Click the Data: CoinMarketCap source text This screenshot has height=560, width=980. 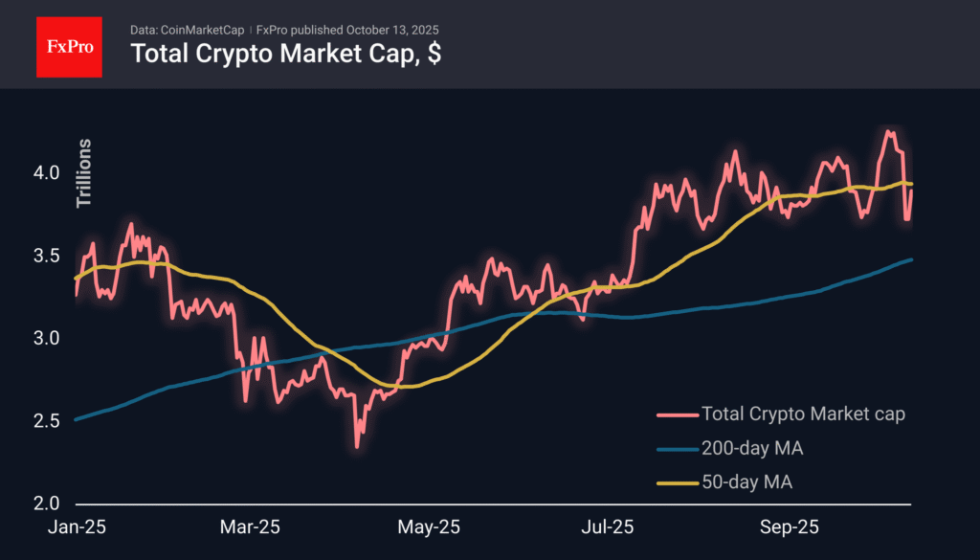click(x=190, y=28)
